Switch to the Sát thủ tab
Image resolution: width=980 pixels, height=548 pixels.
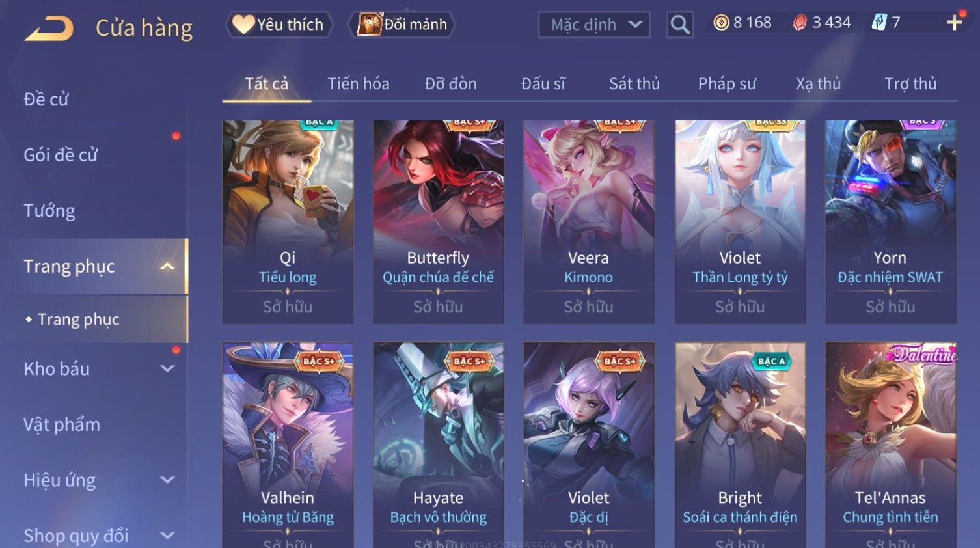(634, 83)
